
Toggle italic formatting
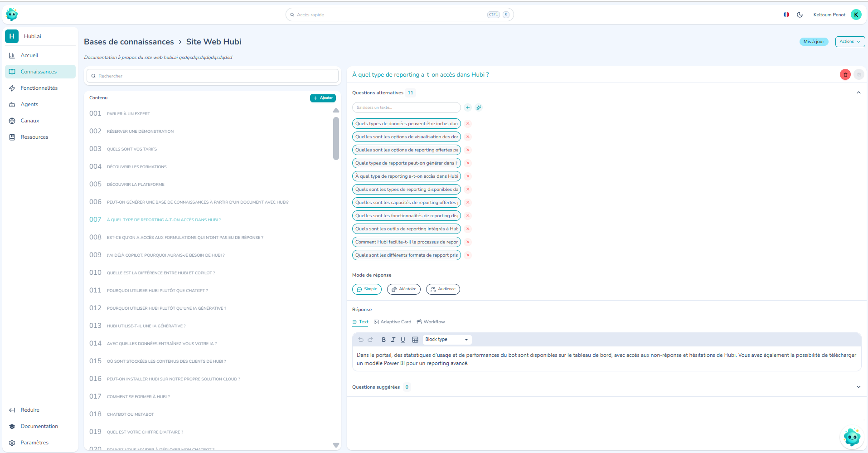pos(393,340)
